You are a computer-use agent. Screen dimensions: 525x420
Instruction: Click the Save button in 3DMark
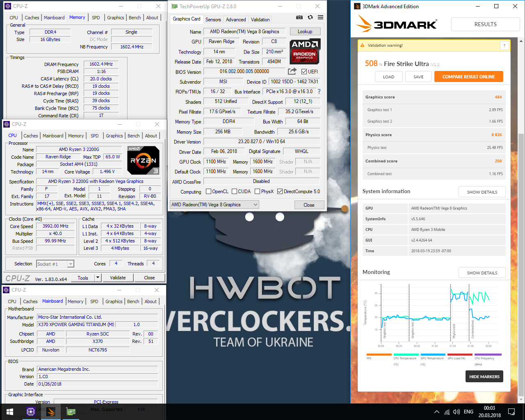point(418,77)
